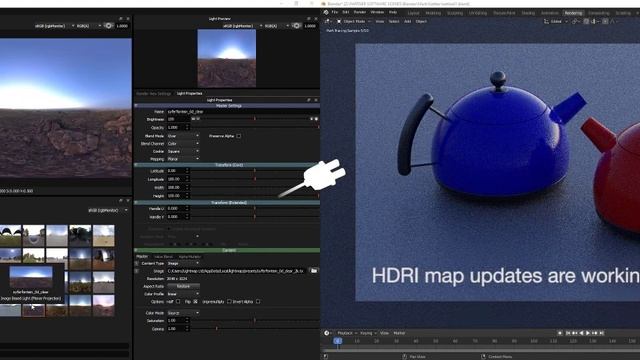The width and height of the screenshot is (640, 360).
Task: Open the Object Mode dropdown
Action: click(353, 21)
